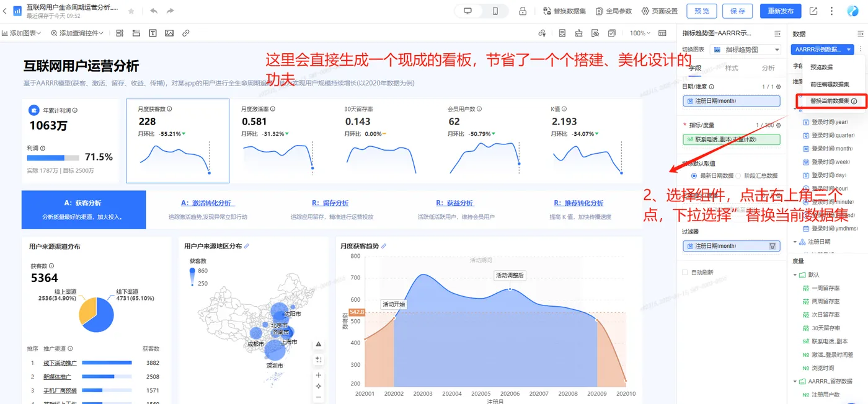
Task: Click the 保存 button
Action: click(x=738, y=11)
